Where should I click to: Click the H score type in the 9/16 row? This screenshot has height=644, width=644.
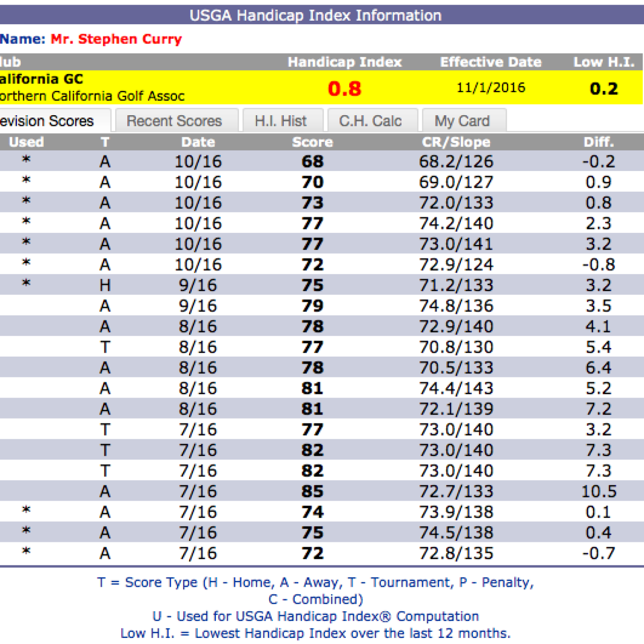click(x=105, y=285)
